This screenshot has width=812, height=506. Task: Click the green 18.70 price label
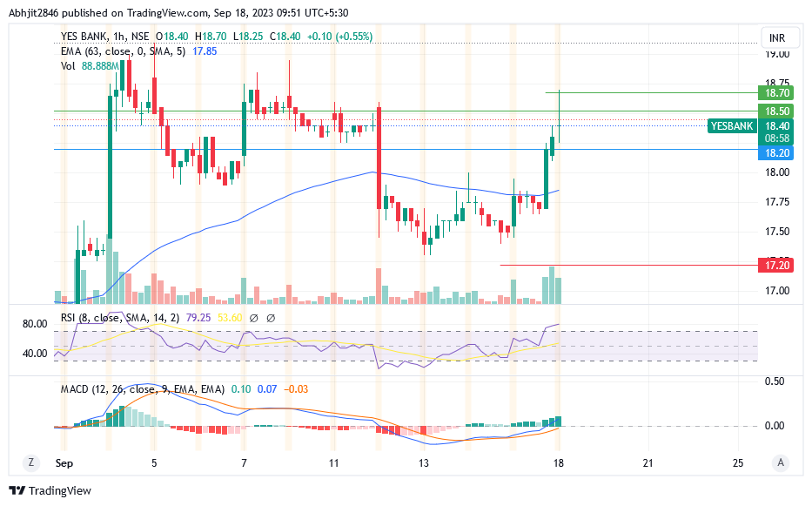click(x=775, y=93)
